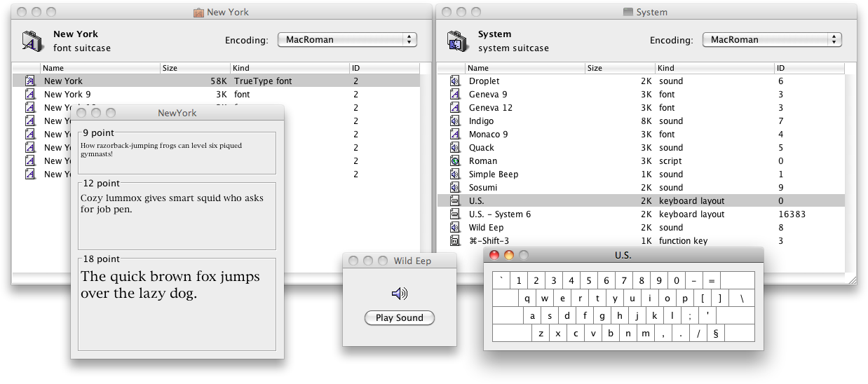
Task: Sort New York list by Size column
Action: click(196, 68)
